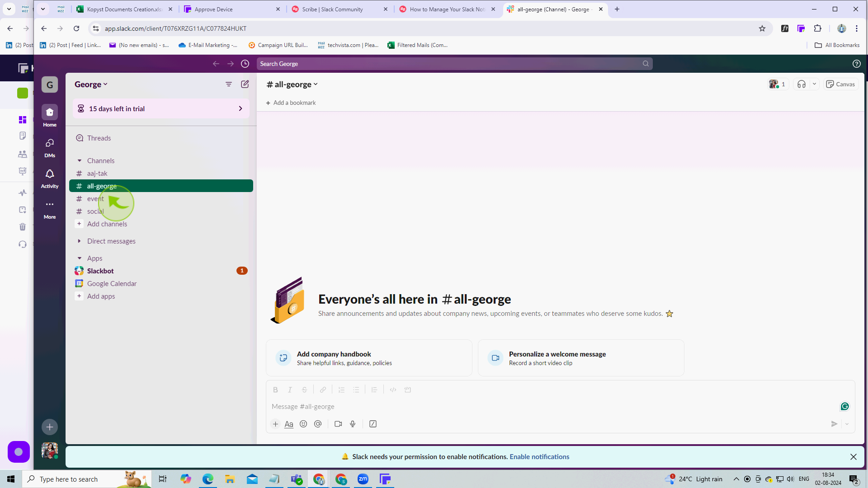
Task: Open Add company handbook card
Action: [x=369, y=358]
